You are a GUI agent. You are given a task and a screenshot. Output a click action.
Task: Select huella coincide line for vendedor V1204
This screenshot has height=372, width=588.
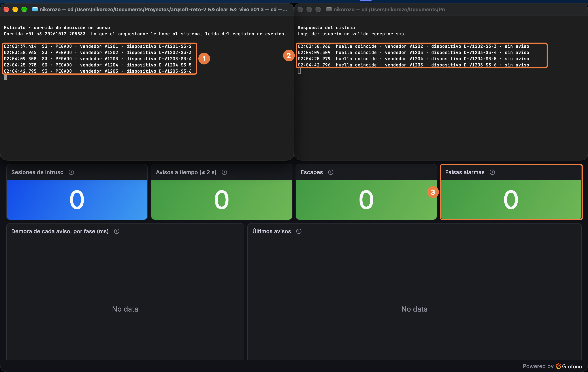[413, 59]
